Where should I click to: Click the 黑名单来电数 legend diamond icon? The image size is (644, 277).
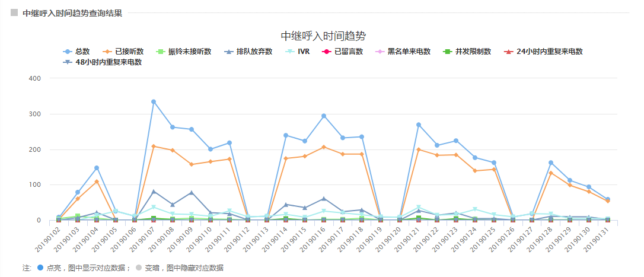coord(380,52)
